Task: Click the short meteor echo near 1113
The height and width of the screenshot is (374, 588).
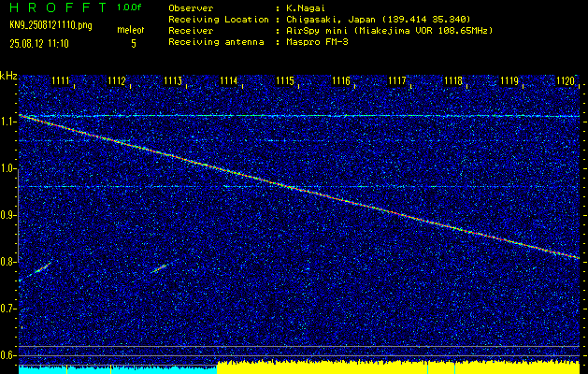Action: (x=160, y=267)
